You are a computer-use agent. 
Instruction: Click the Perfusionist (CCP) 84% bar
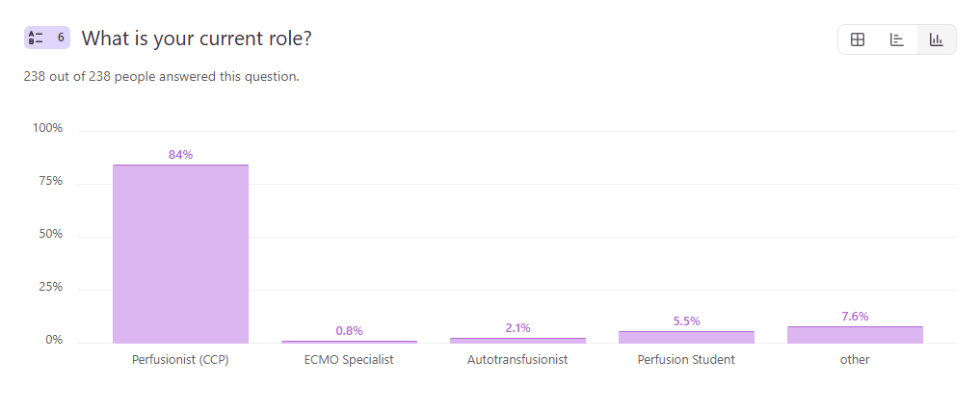(x=180, y=253)
